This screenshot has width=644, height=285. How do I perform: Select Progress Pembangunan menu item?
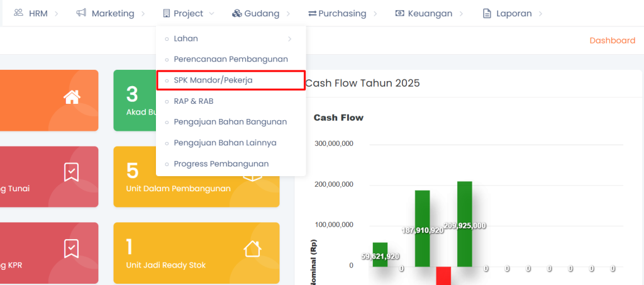coord(221,164)
